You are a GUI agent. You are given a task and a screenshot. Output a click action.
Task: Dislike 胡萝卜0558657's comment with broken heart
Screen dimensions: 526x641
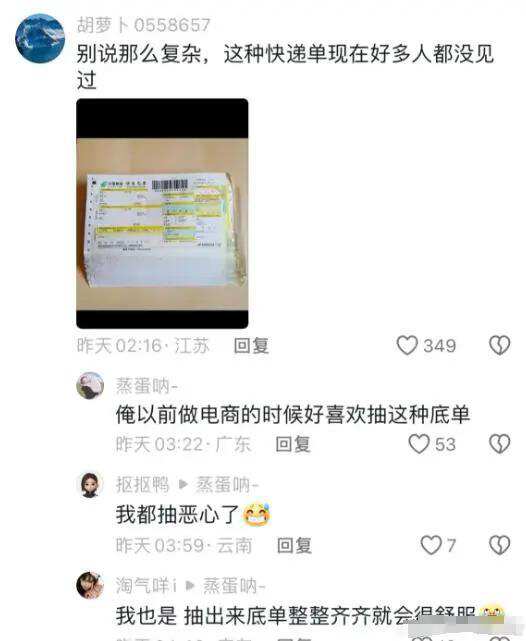tap(499, 345)
